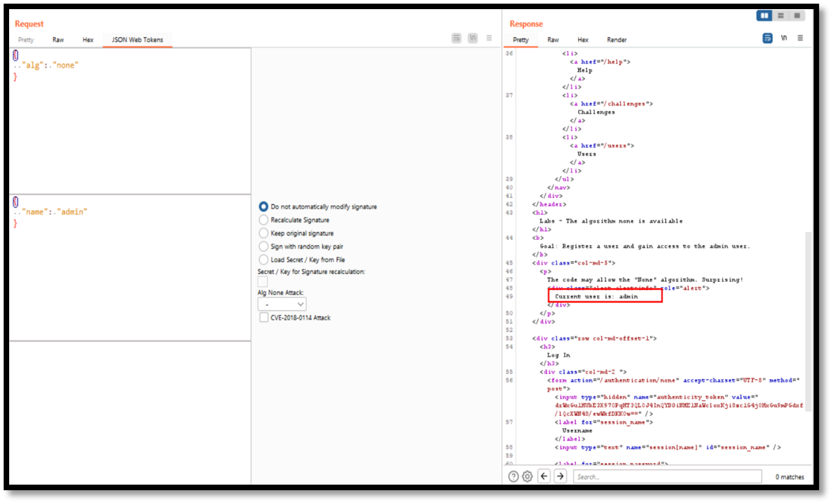Click the Secret / Key input box

pyautogui.click(x=262, y=282)
